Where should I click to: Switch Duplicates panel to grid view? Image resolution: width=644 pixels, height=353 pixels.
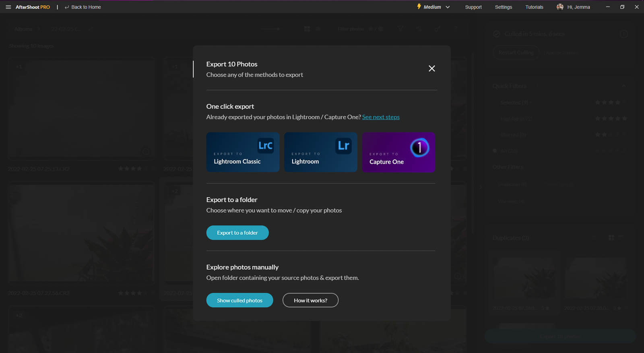[611, 237]
